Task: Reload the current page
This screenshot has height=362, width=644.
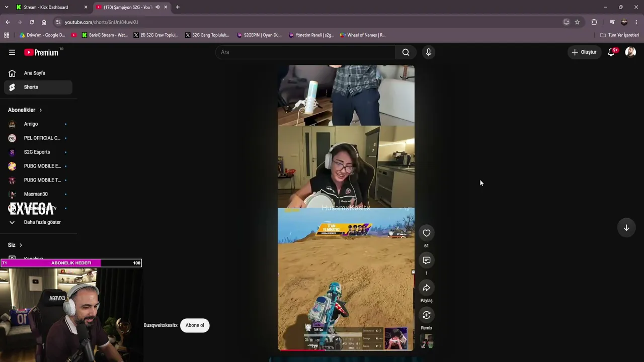Action: click(32, 22)
